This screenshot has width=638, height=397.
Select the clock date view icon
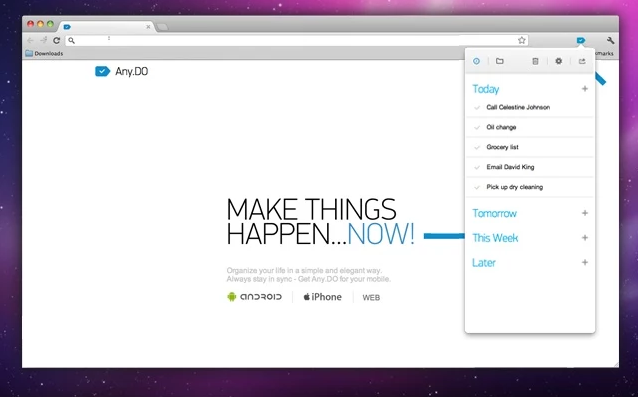(476, 61)
